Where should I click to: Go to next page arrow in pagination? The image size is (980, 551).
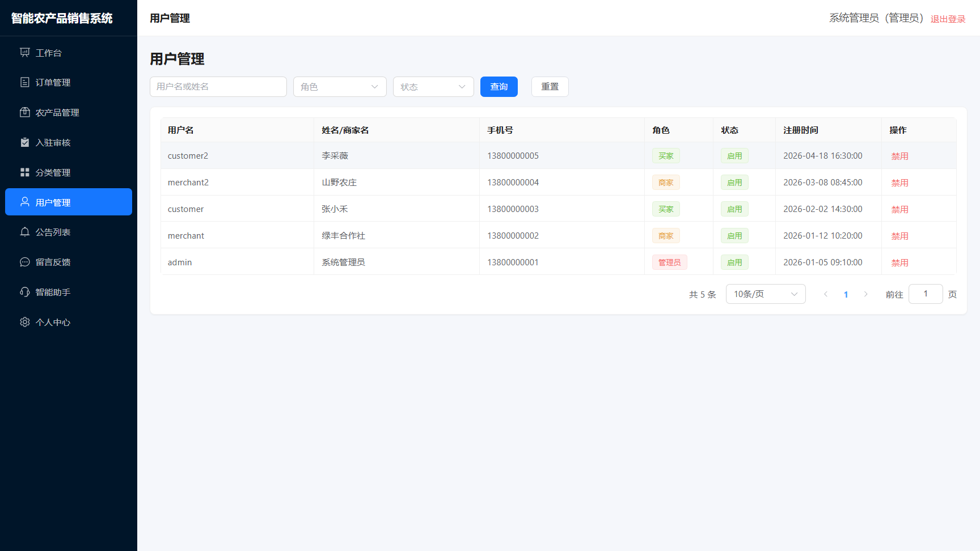tap(865, 294)
